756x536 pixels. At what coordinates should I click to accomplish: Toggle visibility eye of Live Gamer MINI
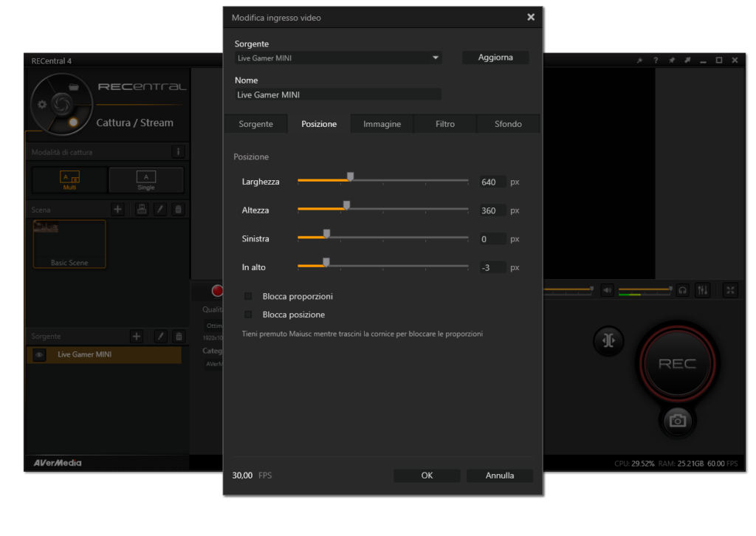point(39,355)
